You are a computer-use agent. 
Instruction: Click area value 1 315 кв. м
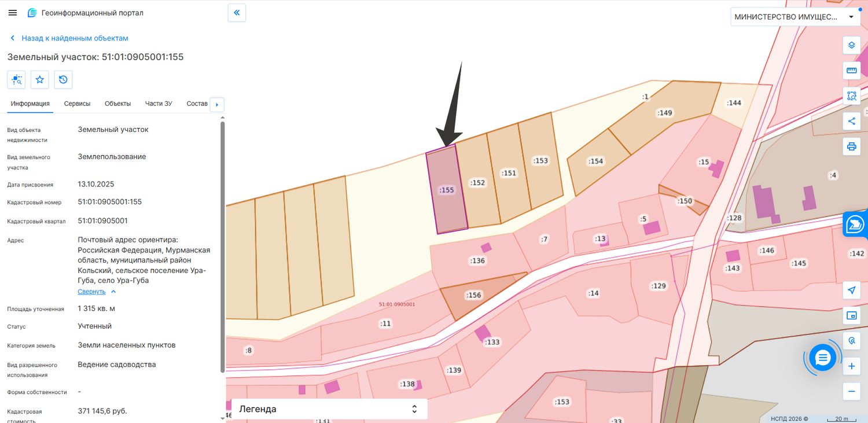97,308
